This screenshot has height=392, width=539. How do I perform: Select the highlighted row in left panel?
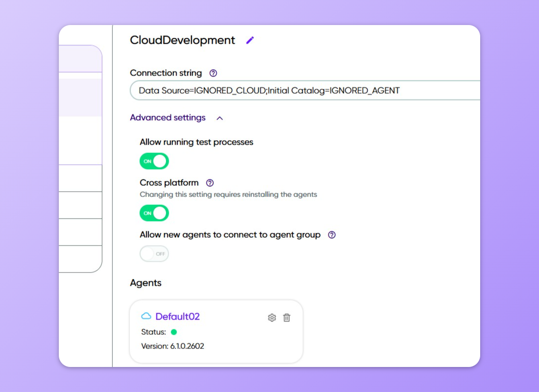[80, 98]
